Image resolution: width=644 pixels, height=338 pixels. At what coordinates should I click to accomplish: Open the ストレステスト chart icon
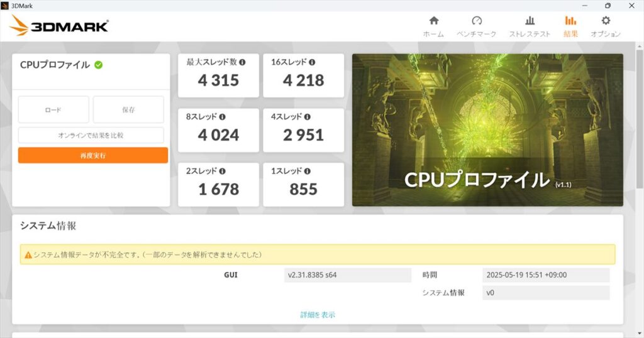(530, 21)
